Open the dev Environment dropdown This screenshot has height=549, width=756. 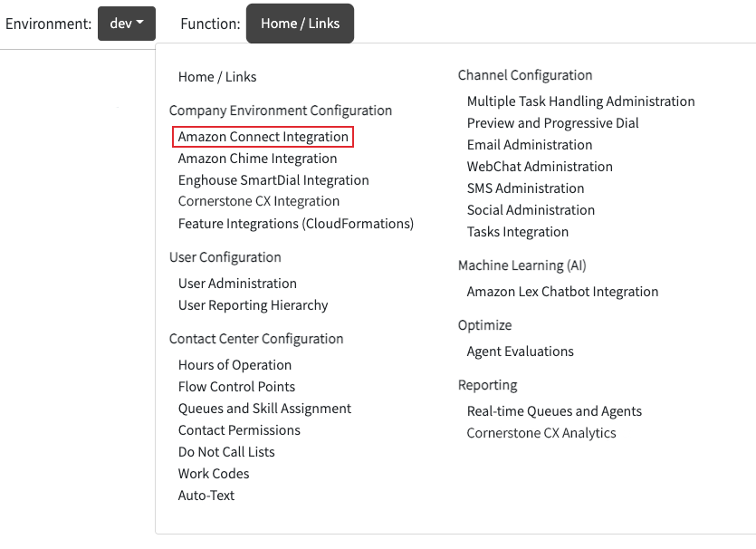point(127,24)
